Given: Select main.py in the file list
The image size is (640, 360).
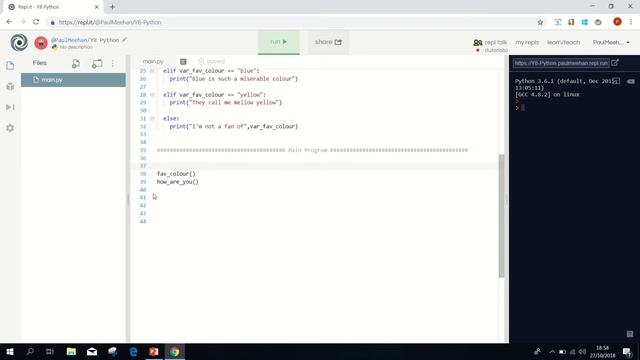Looking at the screenshot, I should (x=73, y=80).
